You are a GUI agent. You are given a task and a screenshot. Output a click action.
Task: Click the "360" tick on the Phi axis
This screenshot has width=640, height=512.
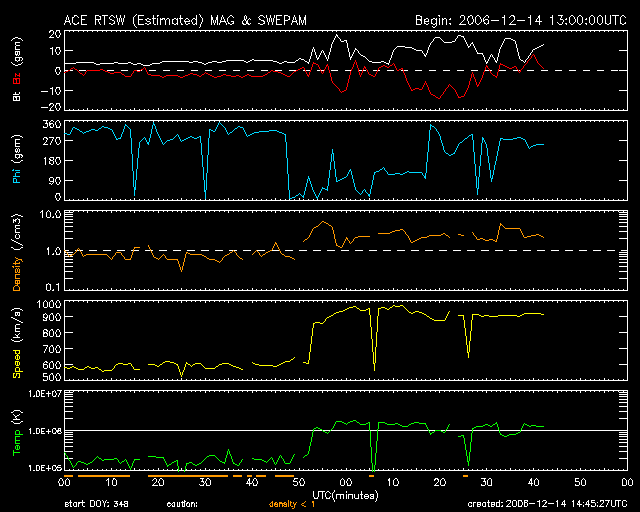[52, 124]
